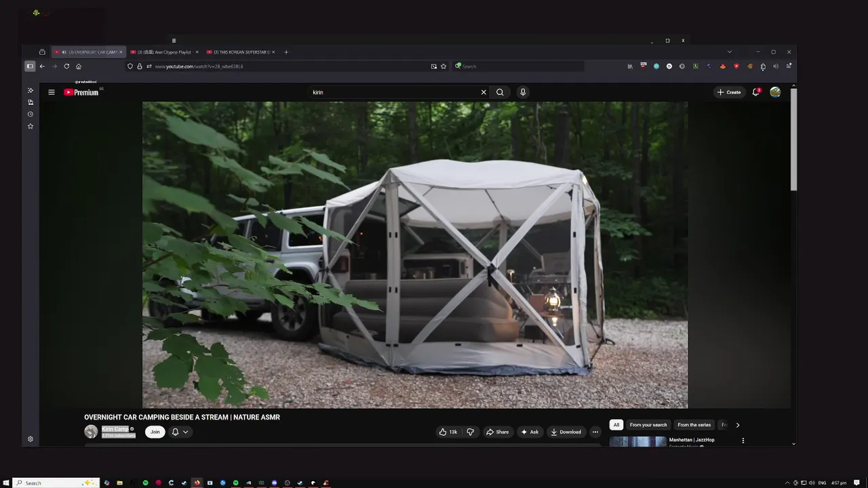
Task: Open sidebar history clock icon
Action: point(31,114)
